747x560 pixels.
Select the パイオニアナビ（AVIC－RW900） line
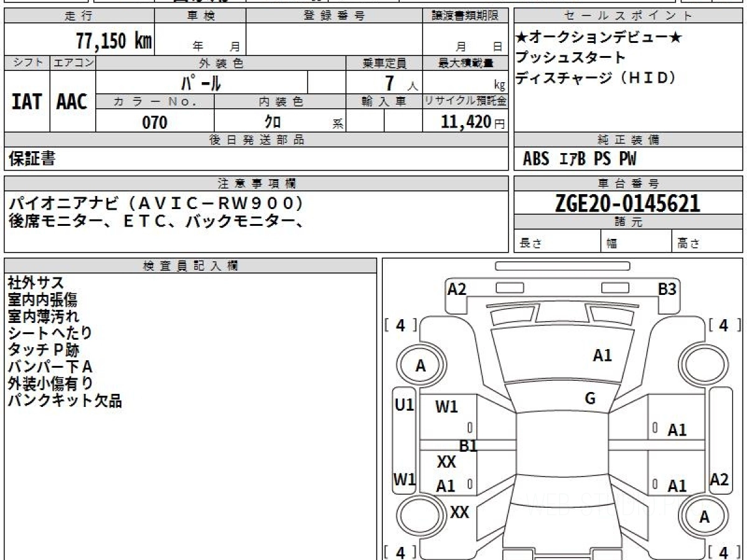click(x=156, y=203)
